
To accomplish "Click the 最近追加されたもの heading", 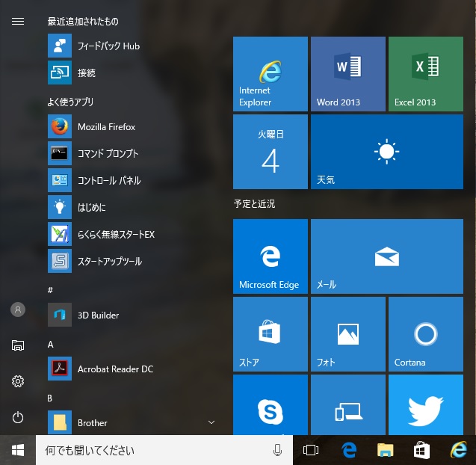I will [83, 21].
